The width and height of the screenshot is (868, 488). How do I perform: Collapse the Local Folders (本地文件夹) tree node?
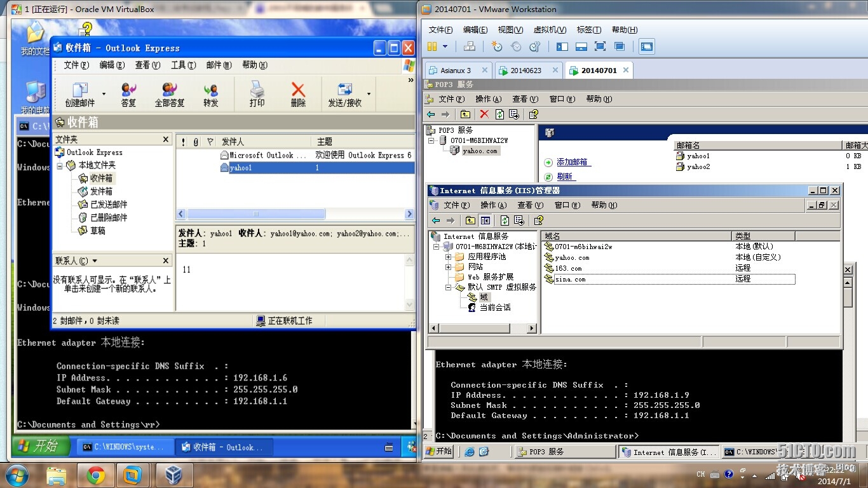coord(60,165)
